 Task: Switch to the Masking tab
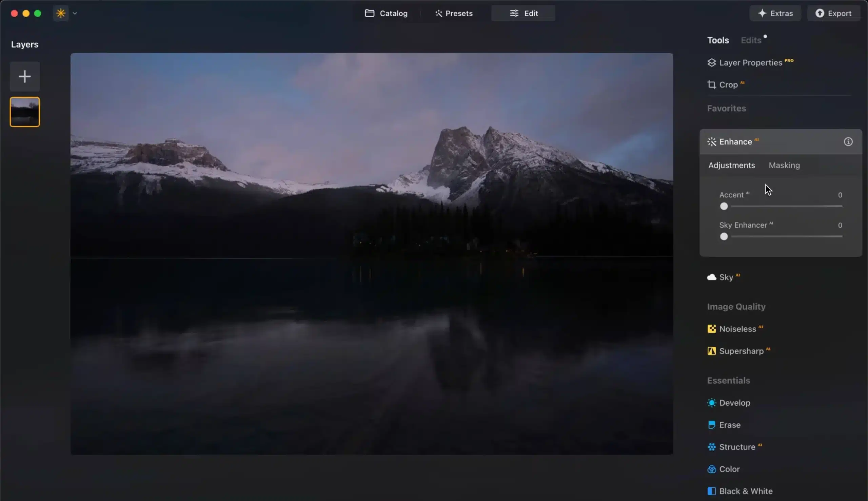point(785,165)
